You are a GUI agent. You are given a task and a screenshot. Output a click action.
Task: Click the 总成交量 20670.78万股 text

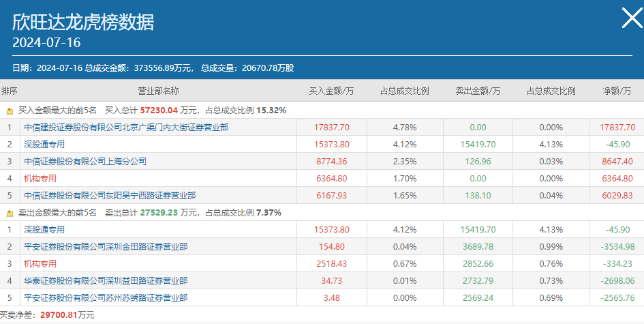pyautogui.click(x=247, y=68)
